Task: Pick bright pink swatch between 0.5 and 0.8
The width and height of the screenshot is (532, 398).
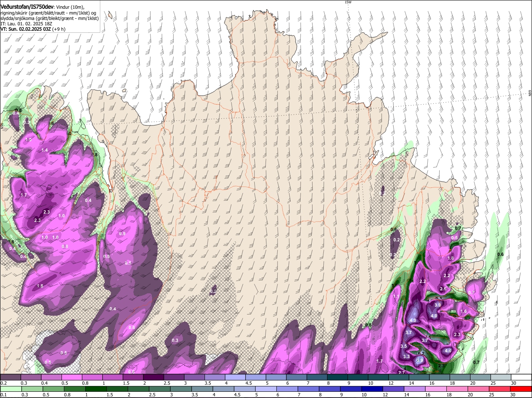Action: 72,377
